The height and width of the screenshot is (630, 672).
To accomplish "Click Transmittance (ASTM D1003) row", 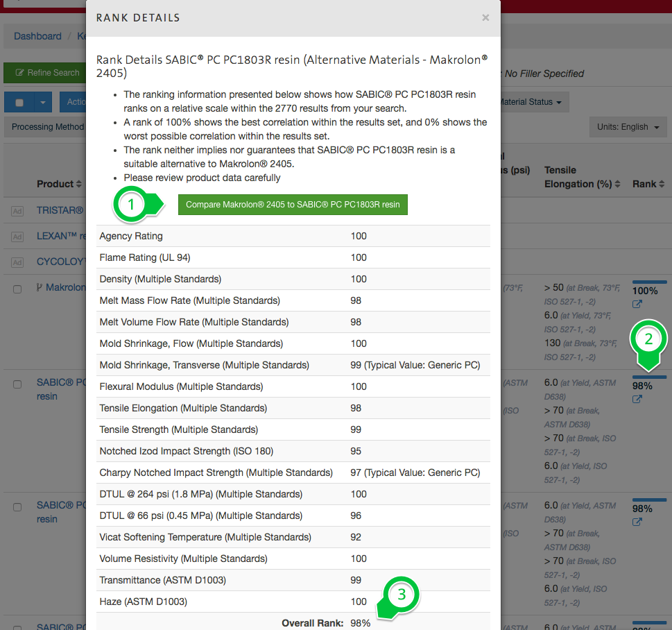I will [293, 580].
